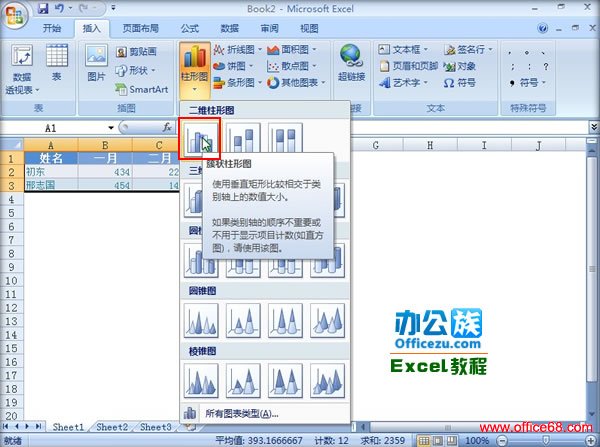
Task: Expand the 条形图 bar chart dropdown
Action: 260,82
